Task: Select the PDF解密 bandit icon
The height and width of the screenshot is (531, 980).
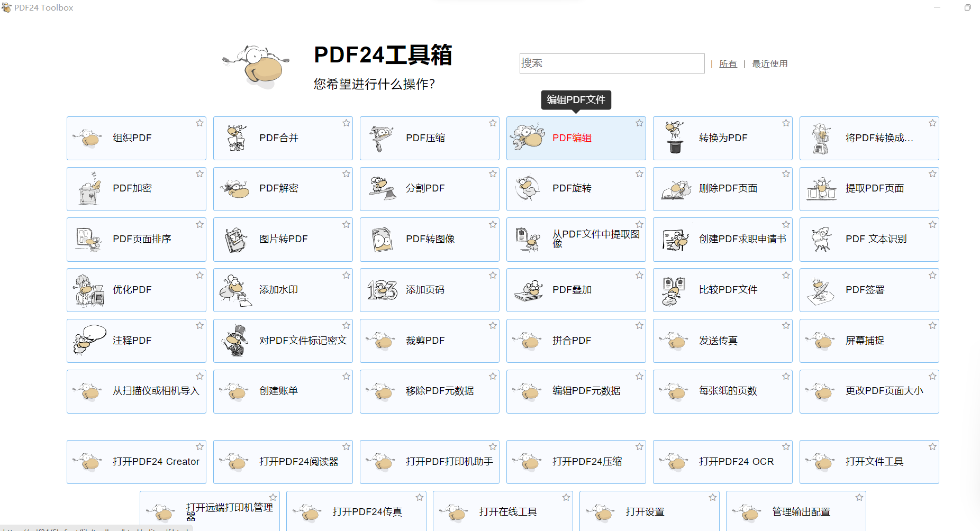Action: pos(235,189)
